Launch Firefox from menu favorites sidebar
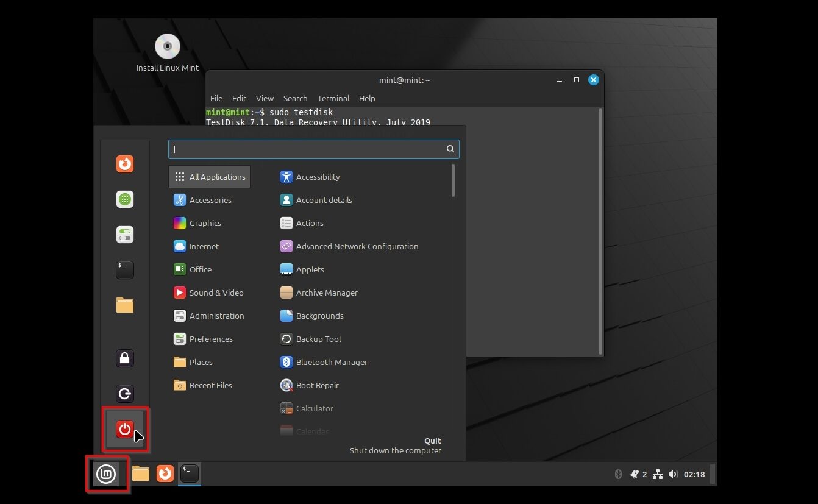 pyautogui.click(x=125, y=164)
